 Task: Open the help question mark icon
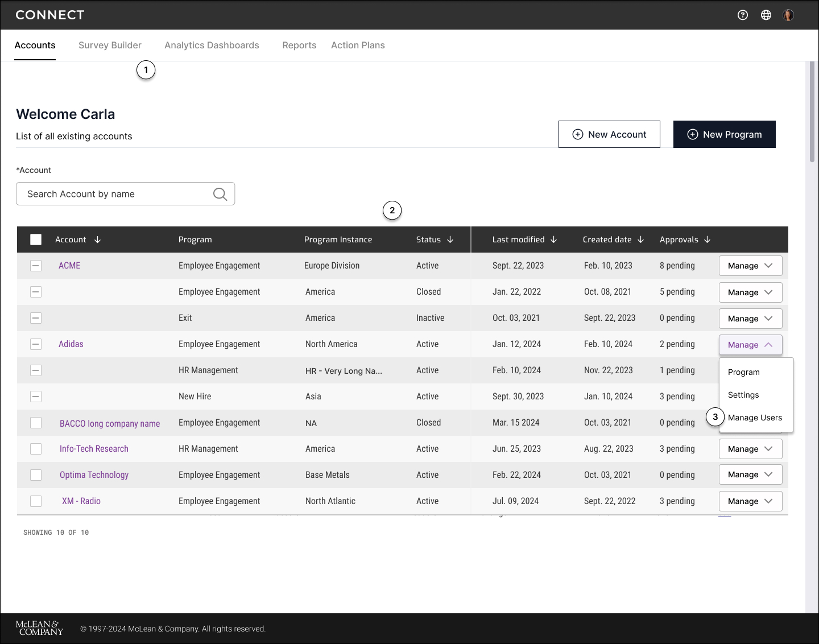743,15
